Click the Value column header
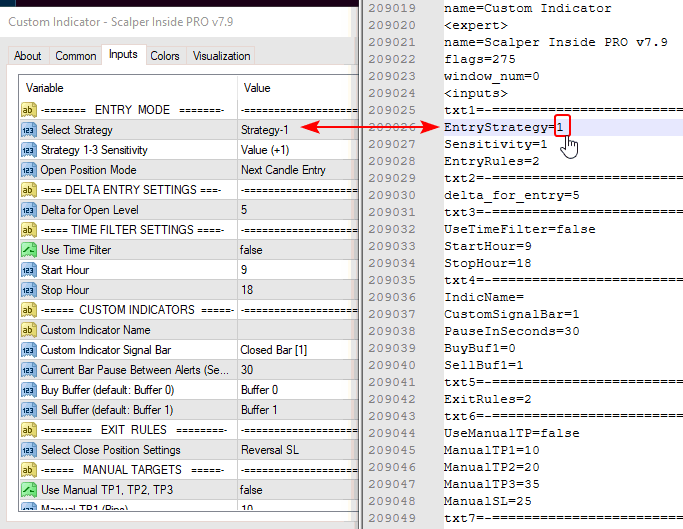Viewport: 683px width, 529px height. tap(298, 88)
